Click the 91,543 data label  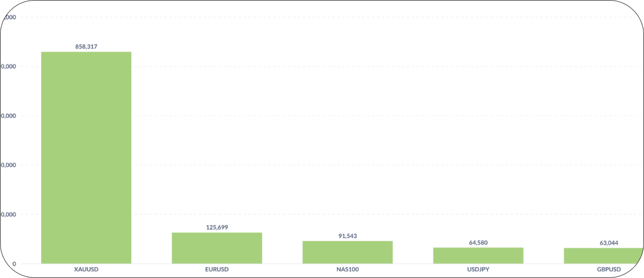click(x=348, y=236)
